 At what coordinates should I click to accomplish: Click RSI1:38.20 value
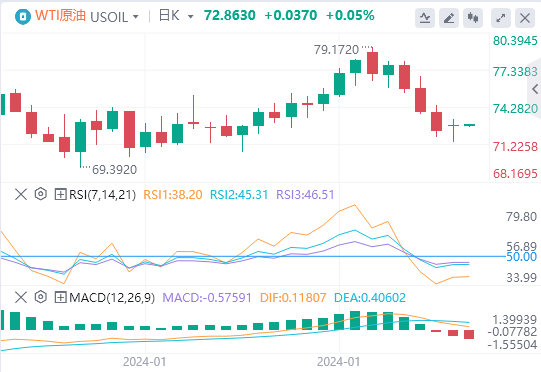click(173, 195)
